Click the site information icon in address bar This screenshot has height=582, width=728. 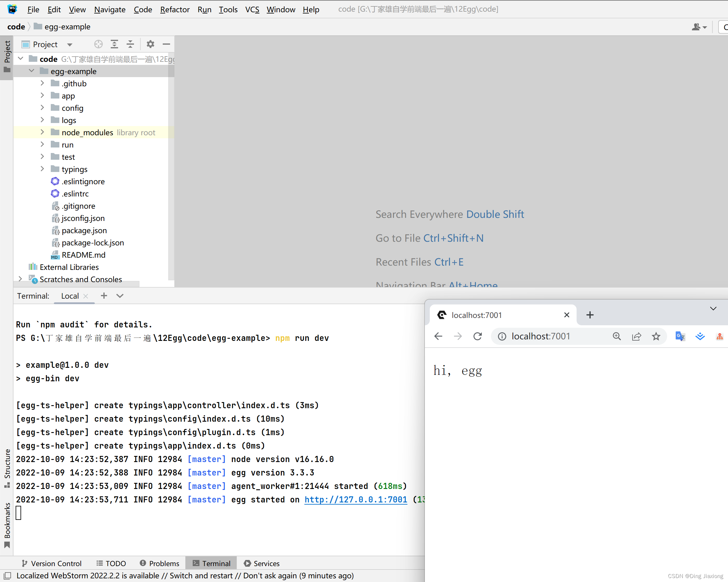coord(502,336)
